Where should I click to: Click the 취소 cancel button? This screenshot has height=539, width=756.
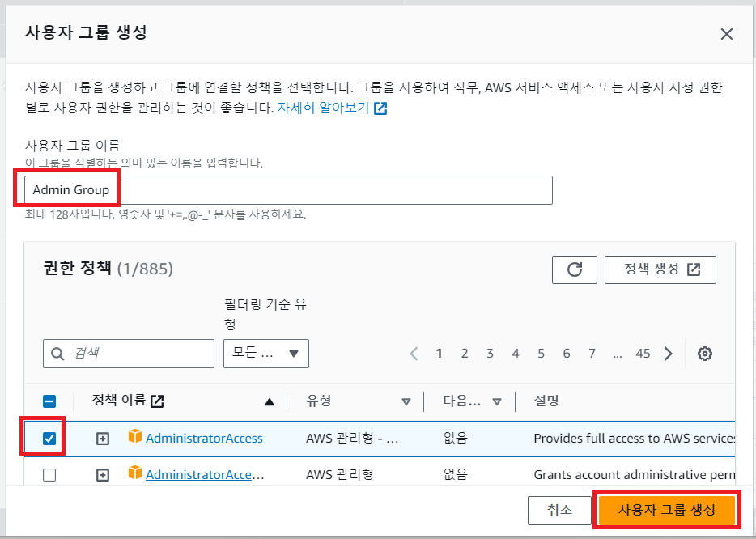click(x=559, y=510)
